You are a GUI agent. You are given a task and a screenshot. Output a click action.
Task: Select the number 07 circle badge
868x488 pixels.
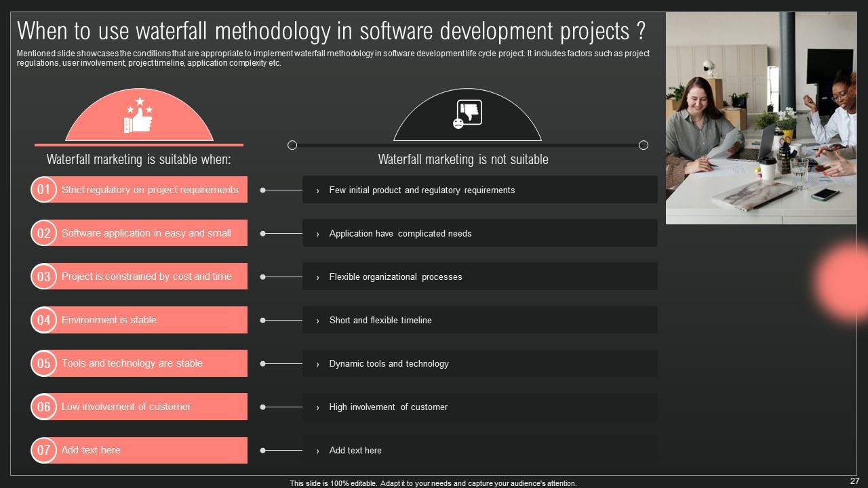[x=43, y=450]
